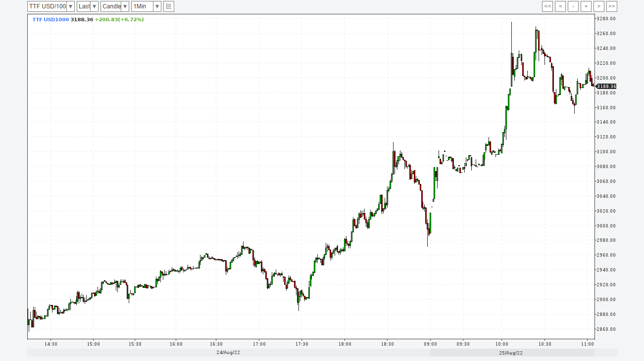The image size is (644, 361).
Task: Click the 14:30 time axis label
Action: pyautogui.click(x=51, y=344)
